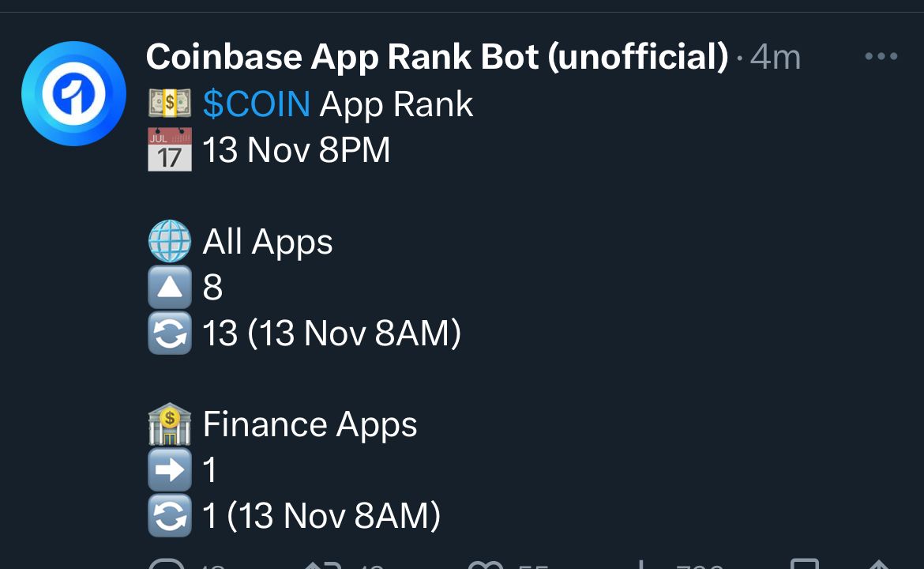Click the 4m tweet timestamp
924x569 pixels.
click(x=776, y=57)
